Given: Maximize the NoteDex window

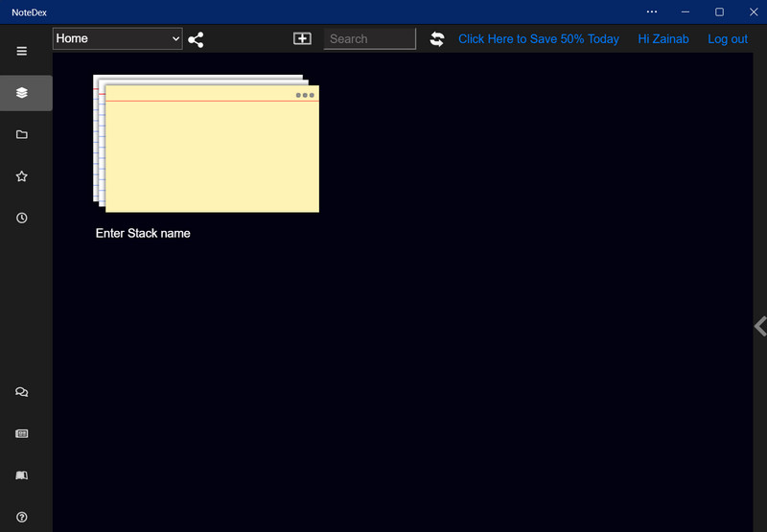Looking at the screenshot, I should click(719, 12).
